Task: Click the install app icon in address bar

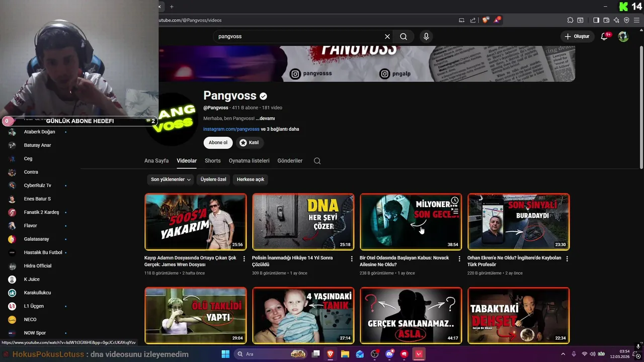Action: point(461,20)
